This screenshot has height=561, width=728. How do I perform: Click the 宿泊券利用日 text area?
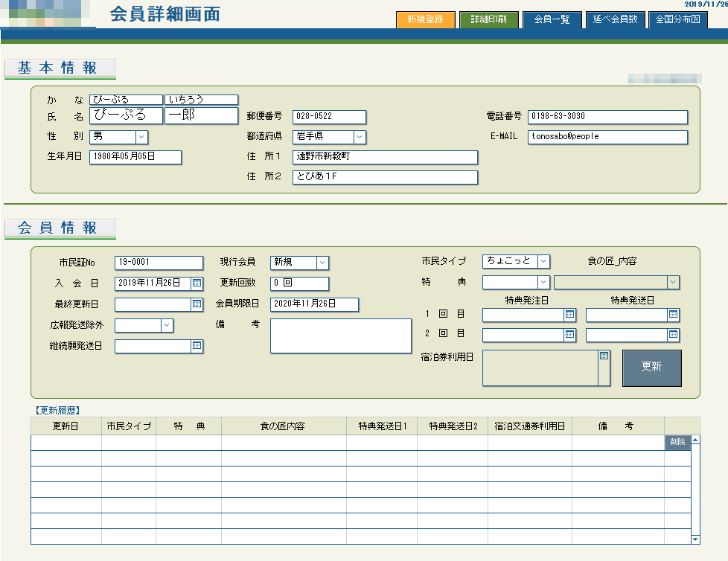point(540,368)
